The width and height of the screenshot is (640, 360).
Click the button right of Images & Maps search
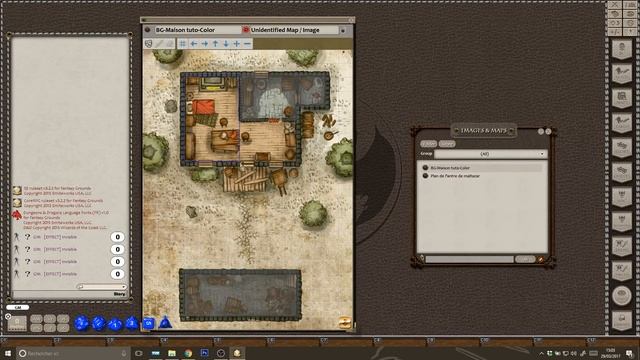525,259
